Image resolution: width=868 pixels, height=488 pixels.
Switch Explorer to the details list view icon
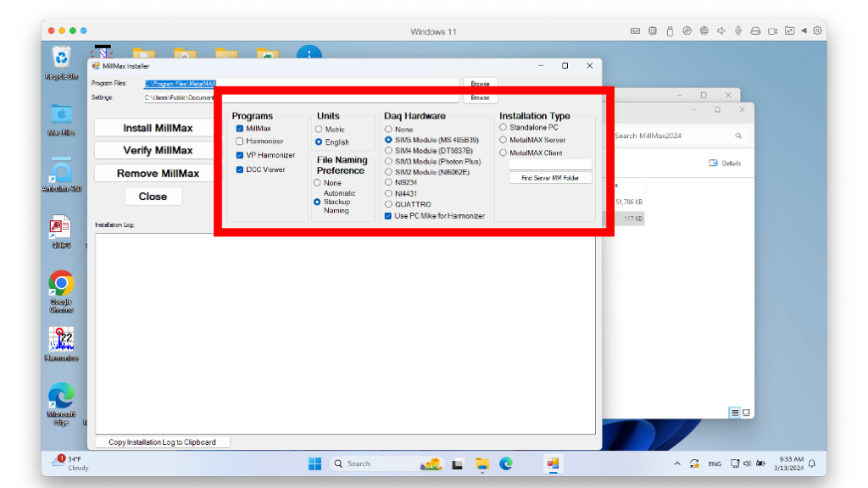(735, 413)
